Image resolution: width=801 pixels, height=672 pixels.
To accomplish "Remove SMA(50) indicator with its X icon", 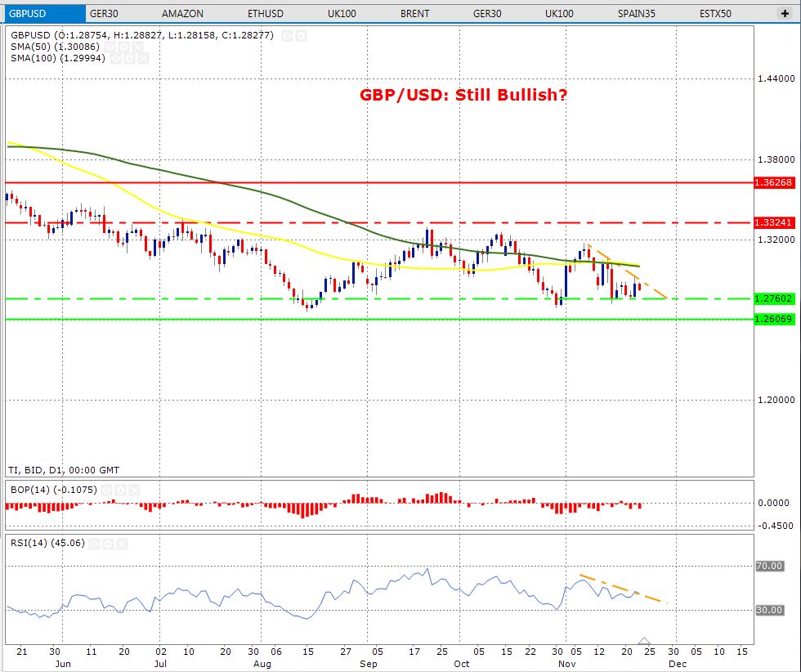I will (x=138, y=47).
